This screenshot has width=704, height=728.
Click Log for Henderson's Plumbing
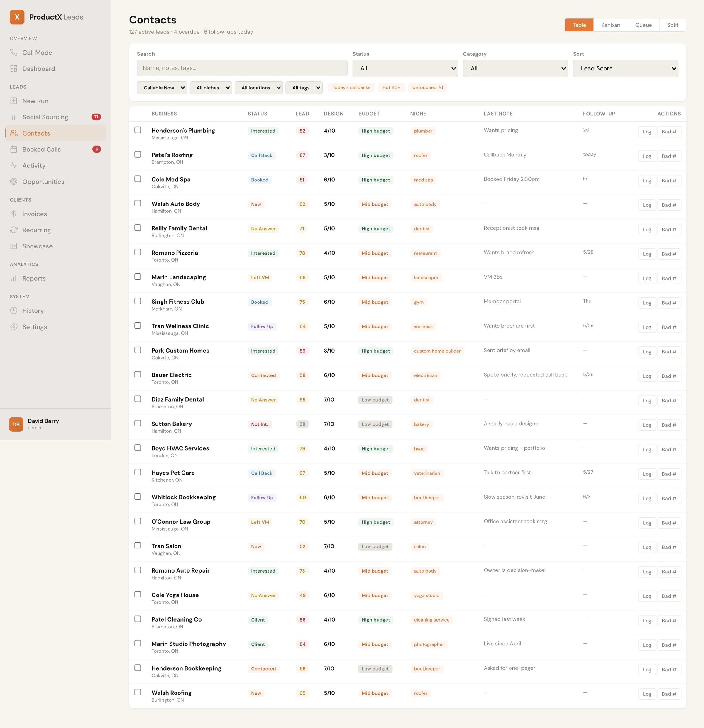click(647, 132)
